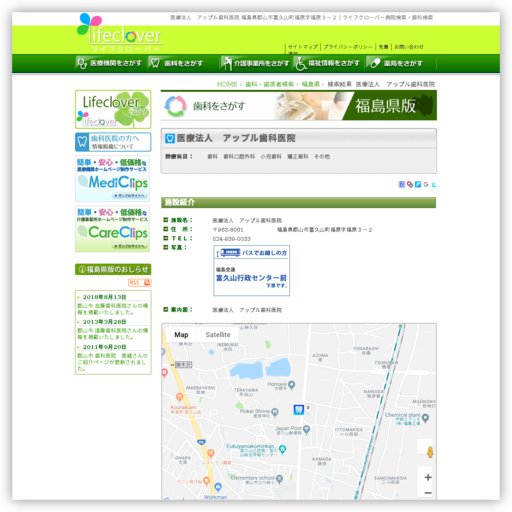This screenshot has height=512, width=512.
Task: Click the Kourakuen restaurant map pin
Action: coord(179,397)
